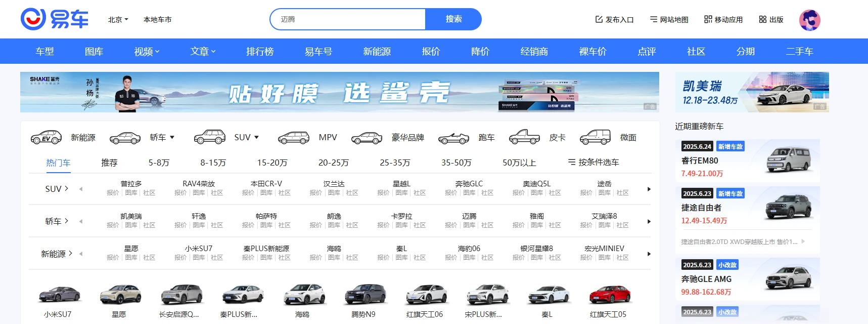Screen dimensions: 868x324
Task: Open the 秦L car thumbnail
Action: pos(549,294)
